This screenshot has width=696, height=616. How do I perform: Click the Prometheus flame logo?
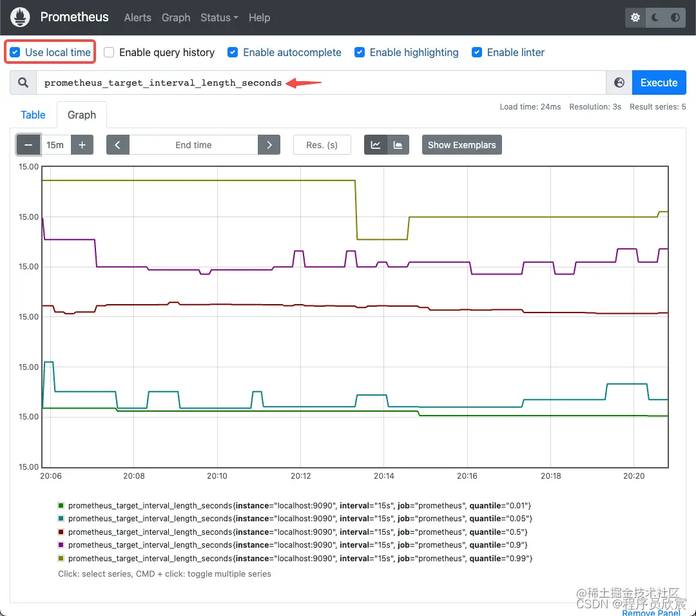point(20,17)
